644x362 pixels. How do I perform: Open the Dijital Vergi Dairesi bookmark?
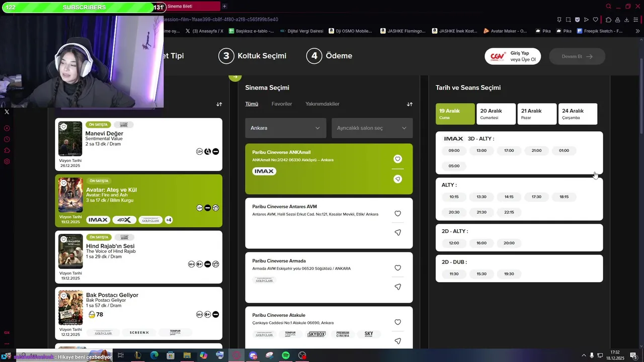click(301, 31)
